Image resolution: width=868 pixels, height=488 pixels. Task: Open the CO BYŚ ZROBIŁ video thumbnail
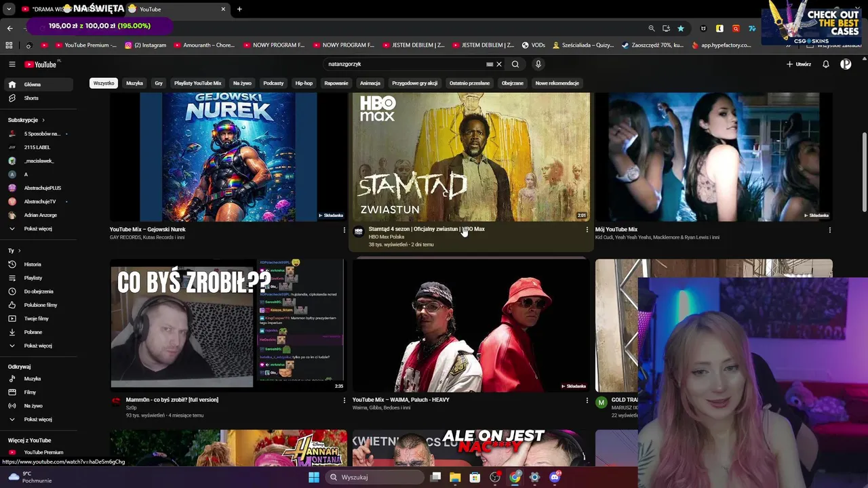click(x=229, y=325)
